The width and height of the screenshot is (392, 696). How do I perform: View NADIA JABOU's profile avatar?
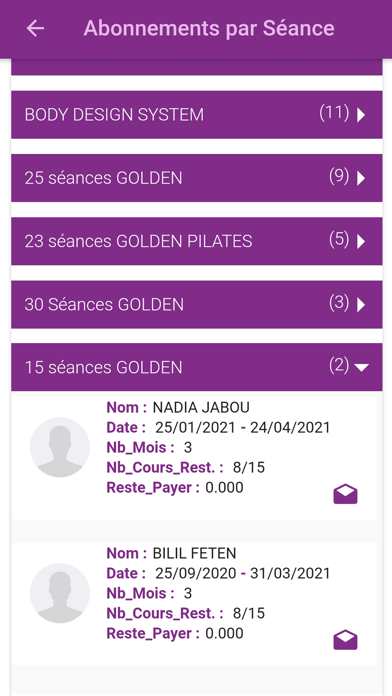[60, 447]
